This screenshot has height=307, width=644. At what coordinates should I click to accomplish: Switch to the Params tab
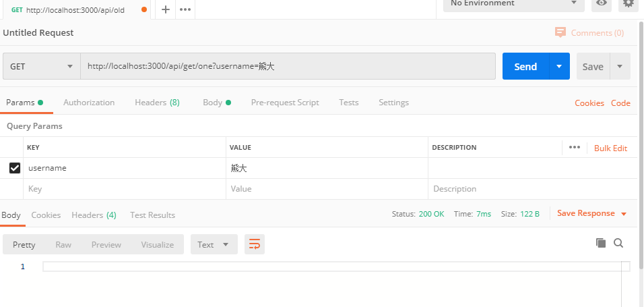[24, 103]
